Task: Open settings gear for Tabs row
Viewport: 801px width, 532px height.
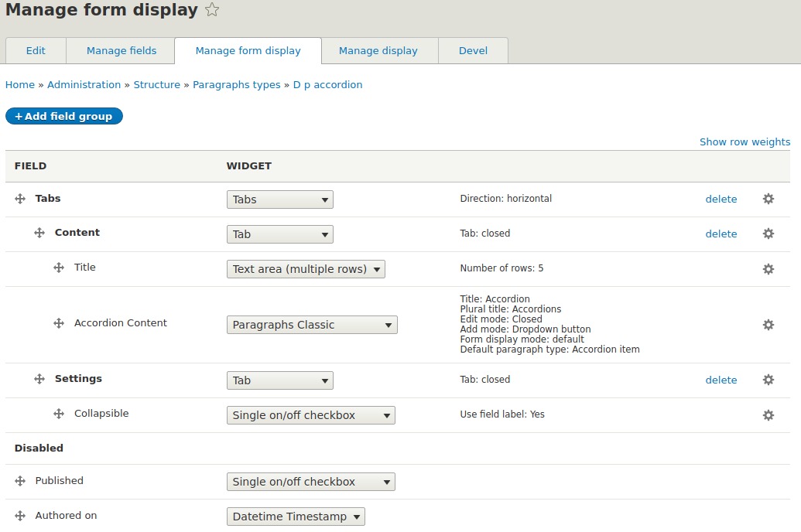Action: [768, 199]
